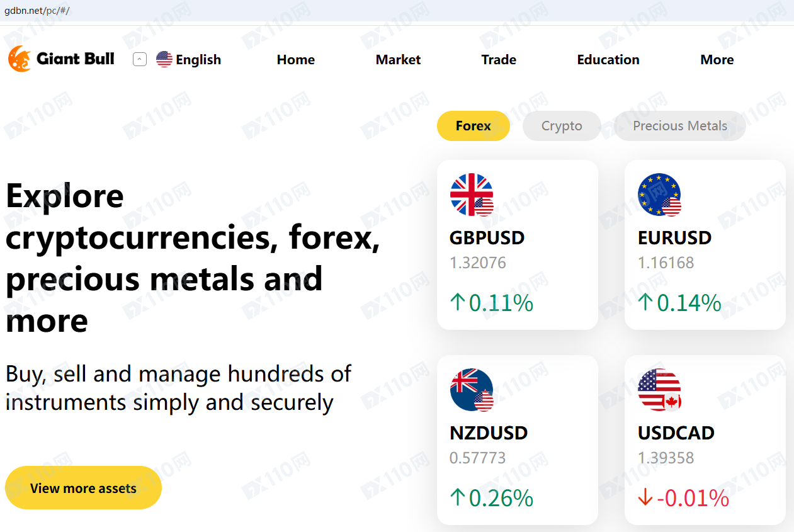This screenshot has height=532, width=794.
Task: Open the Education menu item
Action: point(608,60)
